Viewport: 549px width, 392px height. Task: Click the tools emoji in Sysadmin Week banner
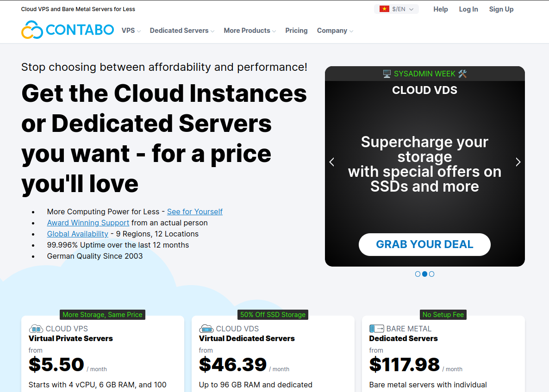462,74
